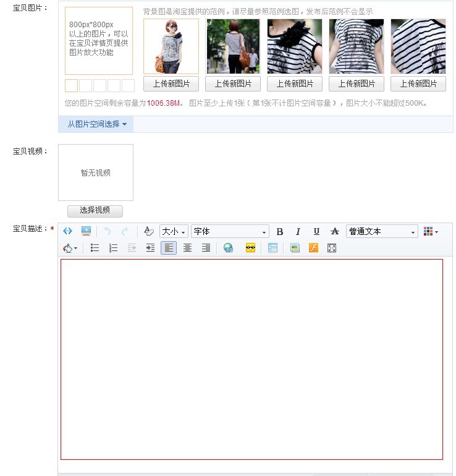Click 上传新图片 under the flower collar close-up
Screen dimensions: 456x476
tap(295, 84)
